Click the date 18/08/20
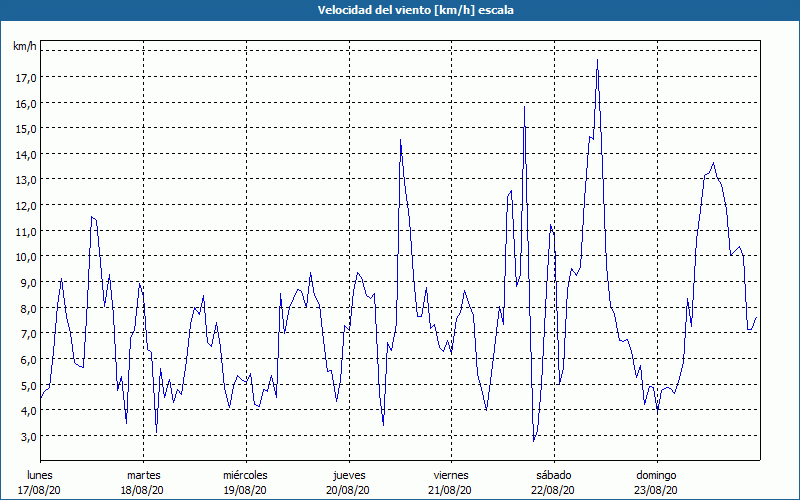 click(x=142, y=490)
